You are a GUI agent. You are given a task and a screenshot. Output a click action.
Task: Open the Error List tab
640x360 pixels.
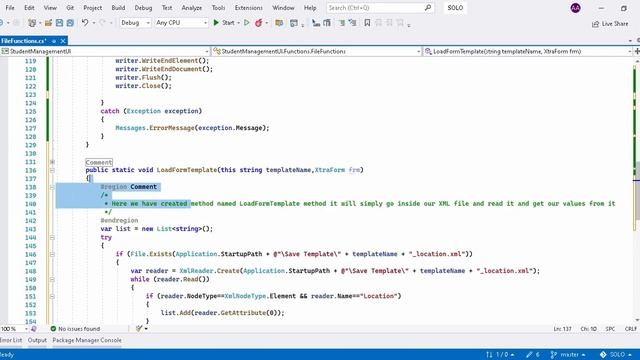pos(11,340)
